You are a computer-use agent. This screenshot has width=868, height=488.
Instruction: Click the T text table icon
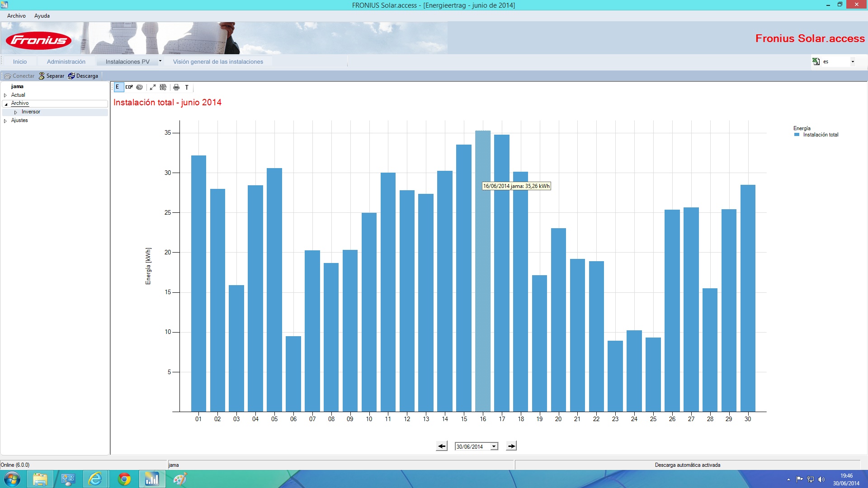click(x=187, y=87)
